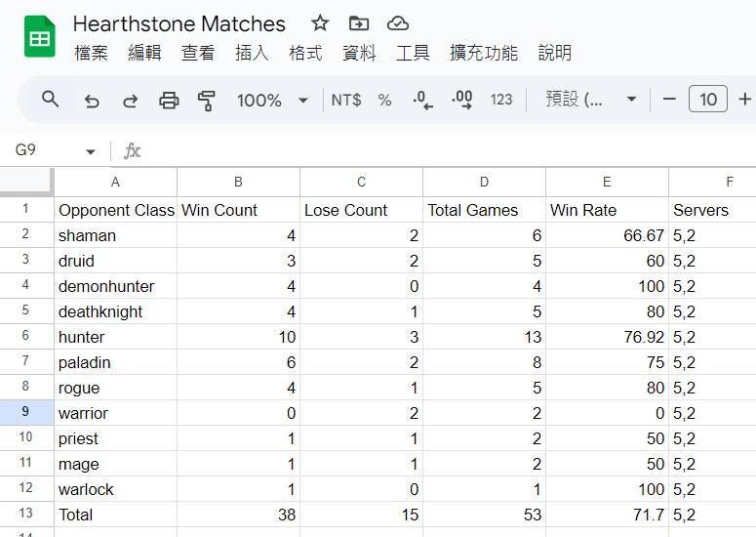Screen dimensions: 756x537
Task: Select the hunter cell
Action: point(115,337)
